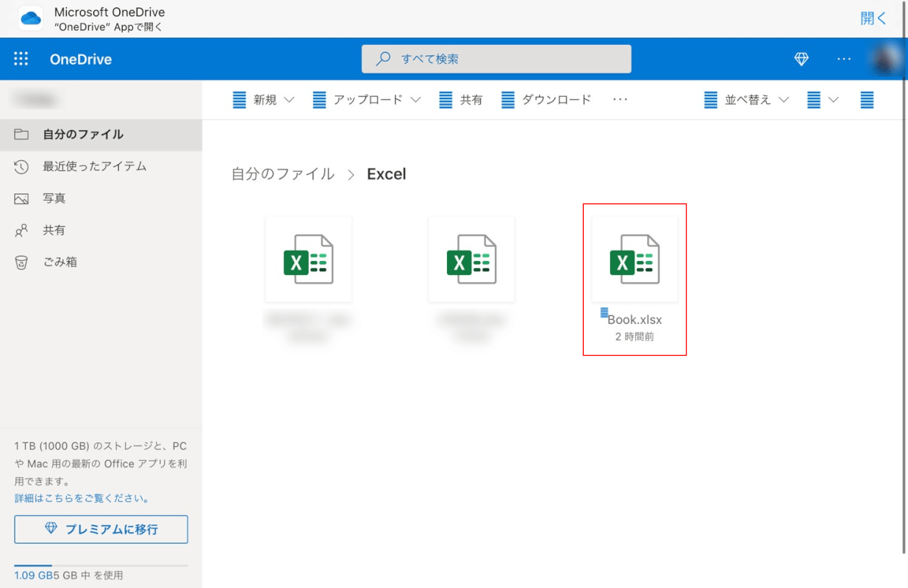Open 写真 in the sidebar
Image resolution: width=908 pixels, height=588 pixels.
(101, 198)
